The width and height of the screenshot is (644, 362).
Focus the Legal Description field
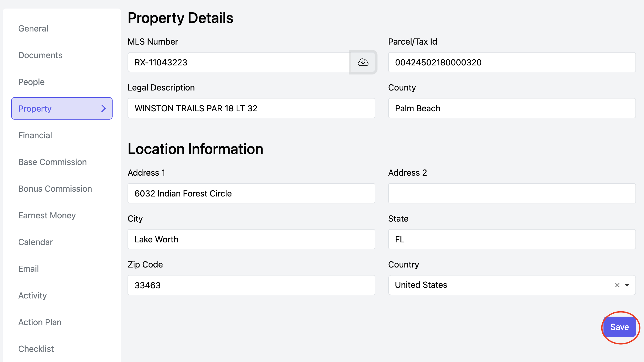pyautogui.click(x=251, y=108)
